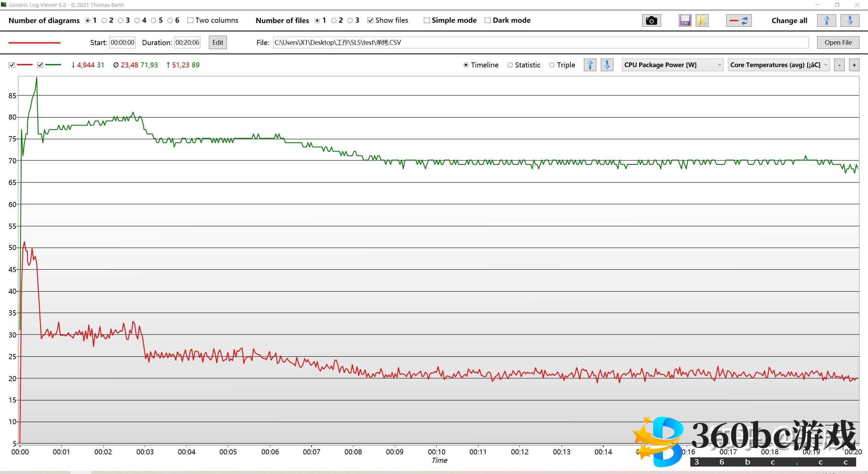The image size is (868, 474).
Task: Click the Edit button
Action: coord(218,42)
